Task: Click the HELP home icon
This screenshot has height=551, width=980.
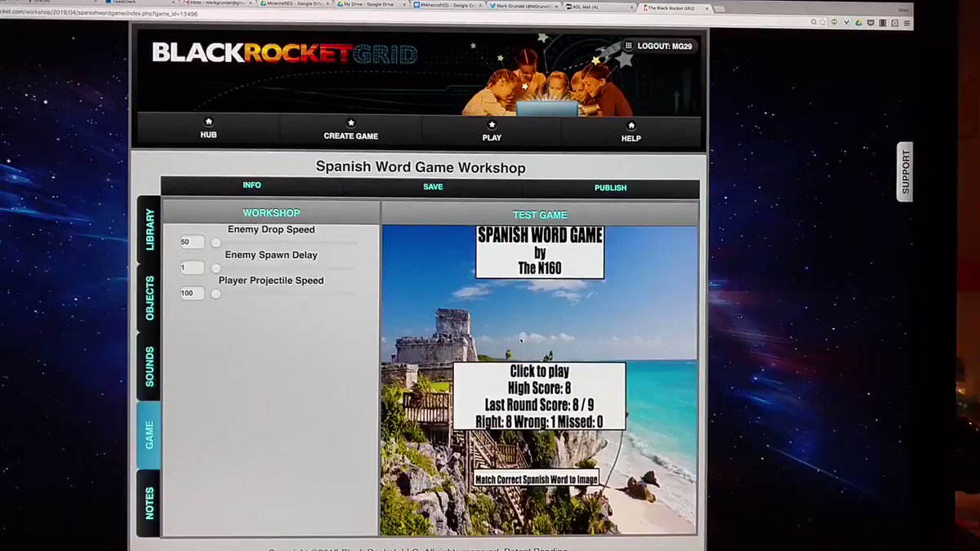Action: coord(631,126)
